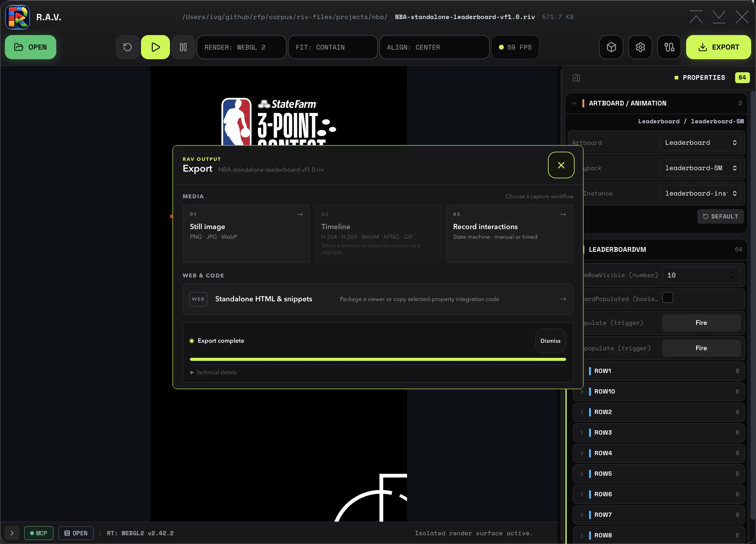Open the ALIGN: CENTER selector
This screenshot has width=756, height=544.
click(x=434, y=47)
